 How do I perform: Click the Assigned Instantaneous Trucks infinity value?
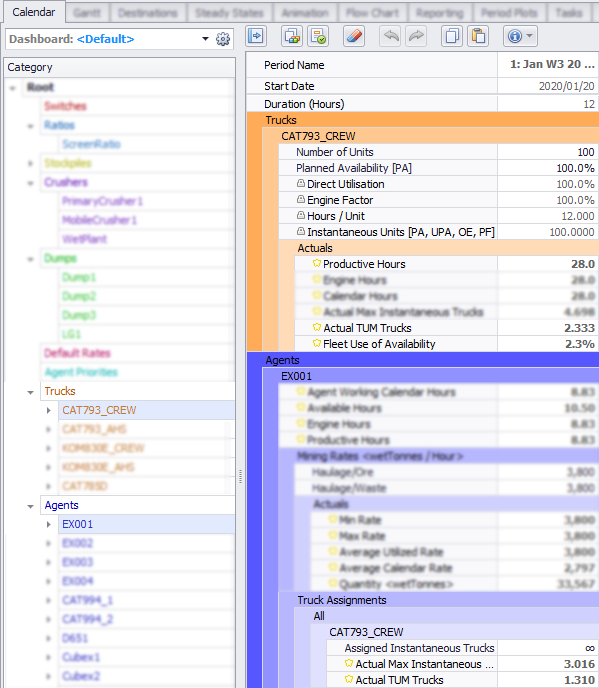[590, 648]
